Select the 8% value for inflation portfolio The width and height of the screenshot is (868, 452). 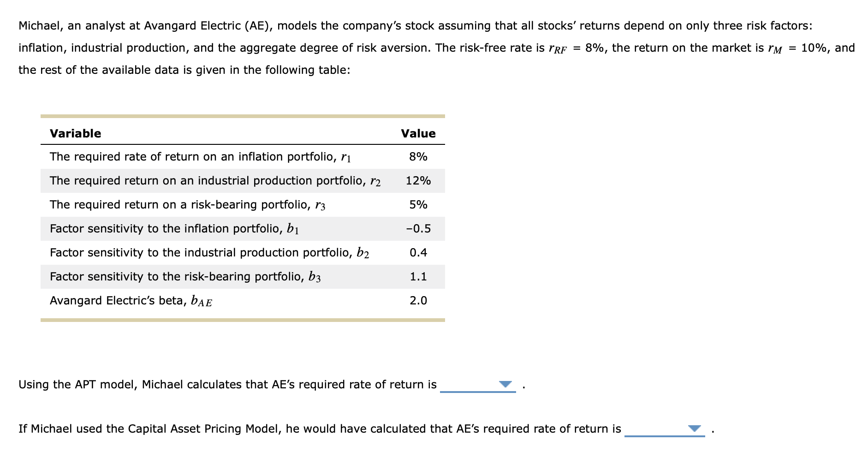[x=417, y=157]
